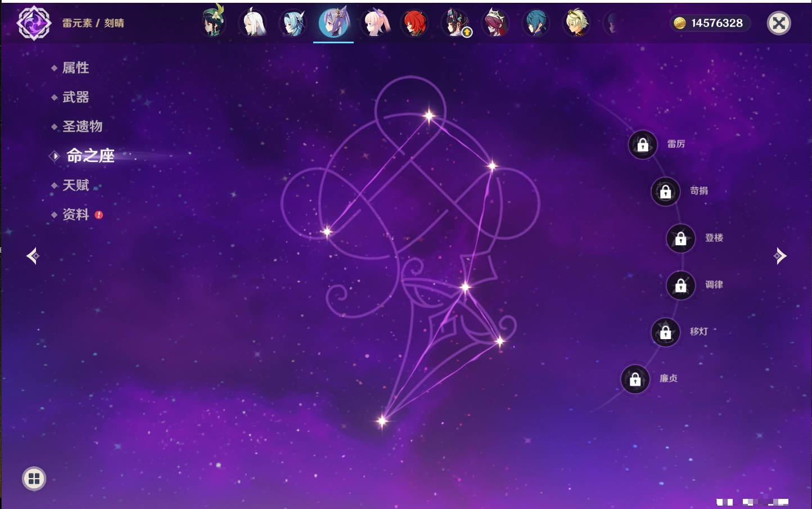Image resolution: width=812 pixels, height=509 pixels.
Task: Select Venti's avatar in the character bar
Action: [213, 23]
